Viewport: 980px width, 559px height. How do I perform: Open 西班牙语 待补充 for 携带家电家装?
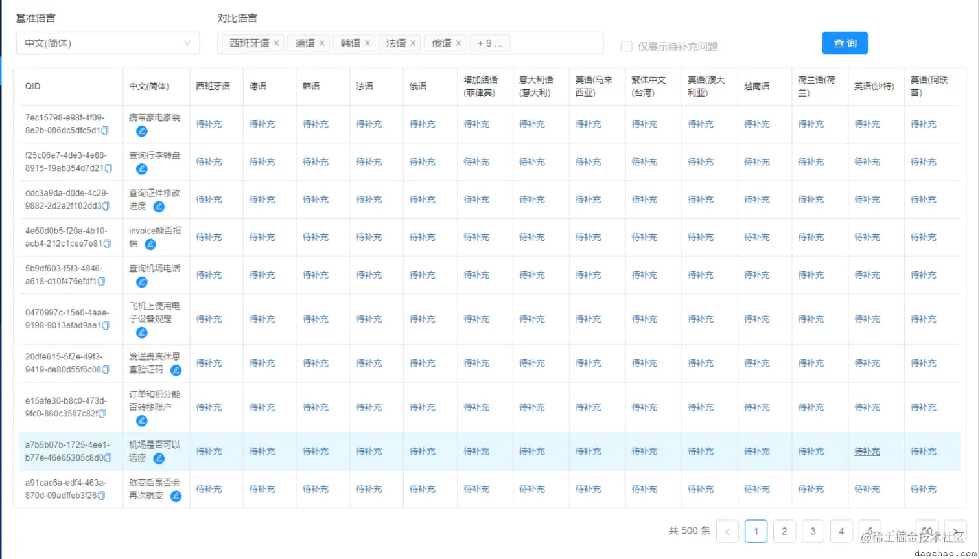pyautogui.click(x=209, y=124)
